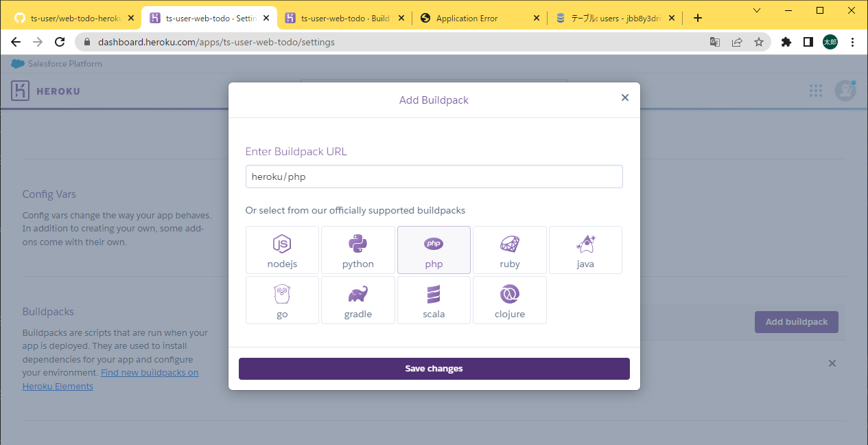
Task: Click the Salesforce Platform text
Action: pyautogui.click(x=65, y=64)
